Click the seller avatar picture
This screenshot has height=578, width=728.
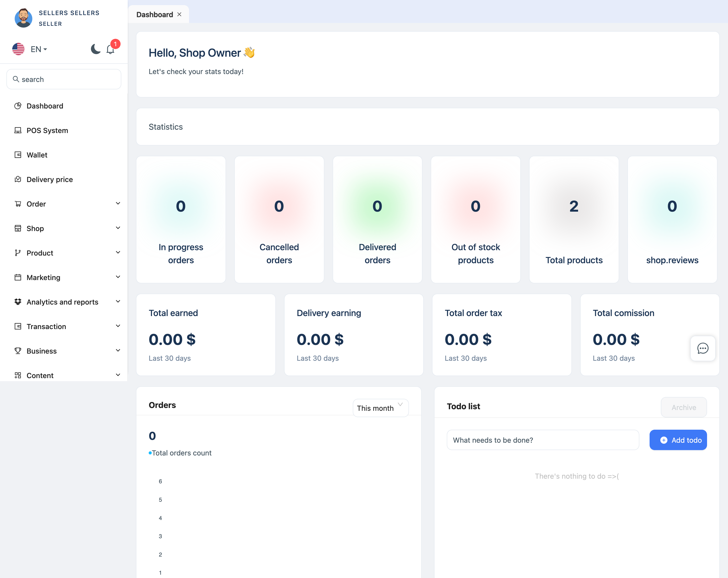pos(23,18)
